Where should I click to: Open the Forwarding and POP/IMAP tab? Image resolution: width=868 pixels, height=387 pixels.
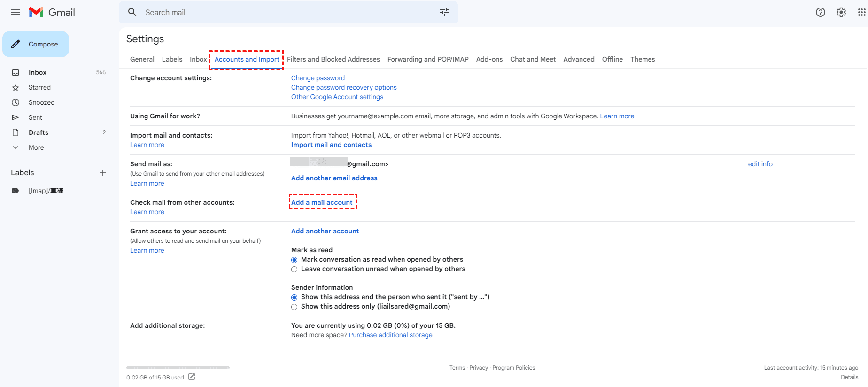click(x=427, y=59)
